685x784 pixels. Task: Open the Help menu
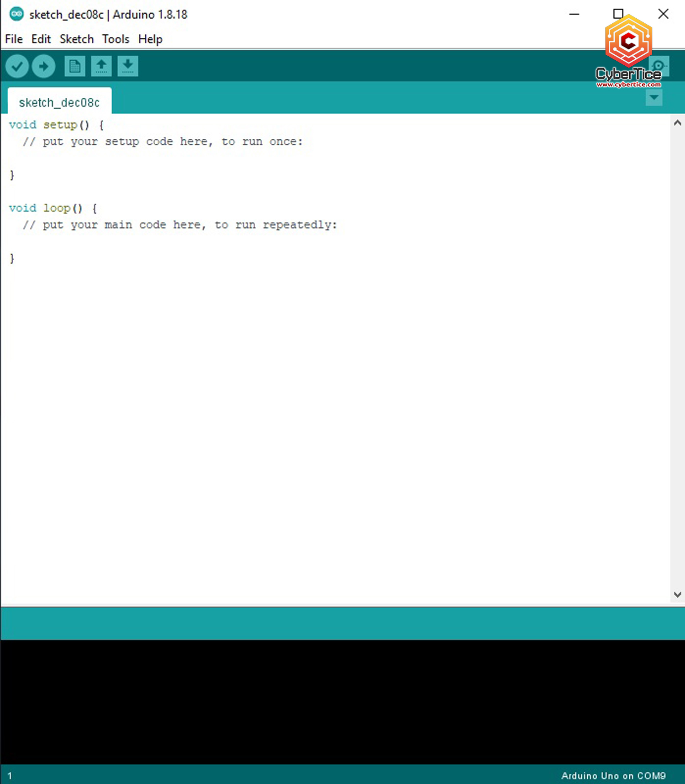(150, 39)
